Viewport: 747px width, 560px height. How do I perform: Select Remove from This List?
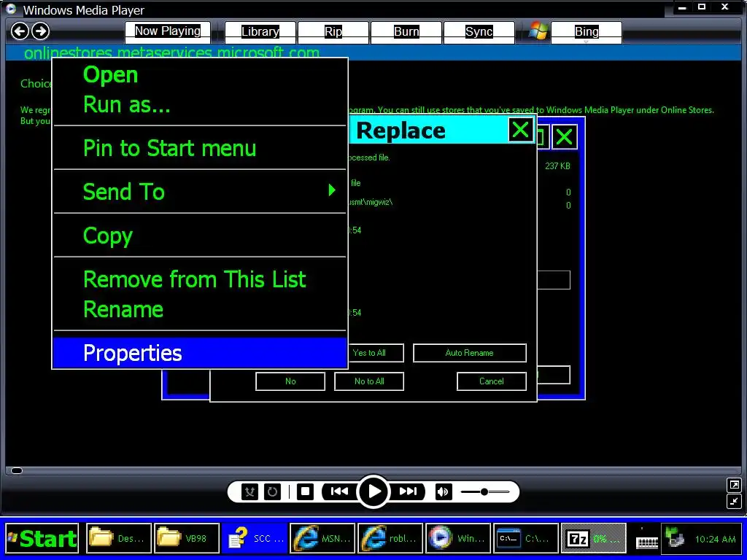pyautogui.click(x=200, y=279)
